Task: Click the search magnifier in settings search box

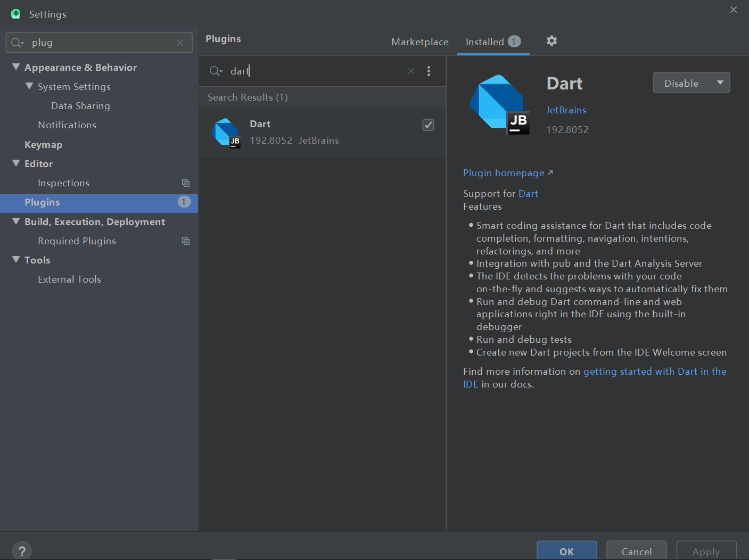Action: pos(17,43)
